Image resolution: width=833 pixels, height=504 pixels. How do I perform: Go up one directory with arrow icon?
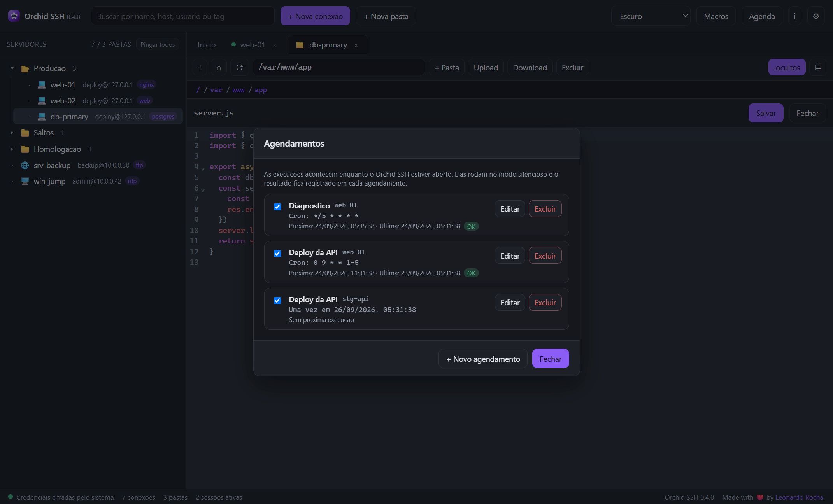click(x=200, y=68)
